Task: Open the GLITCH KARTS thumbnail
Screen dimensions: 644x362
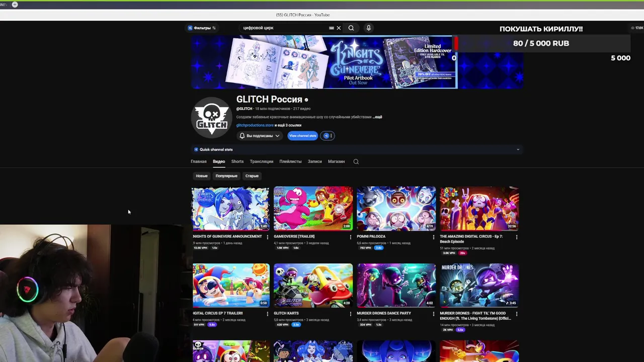Action: (313, 285)
